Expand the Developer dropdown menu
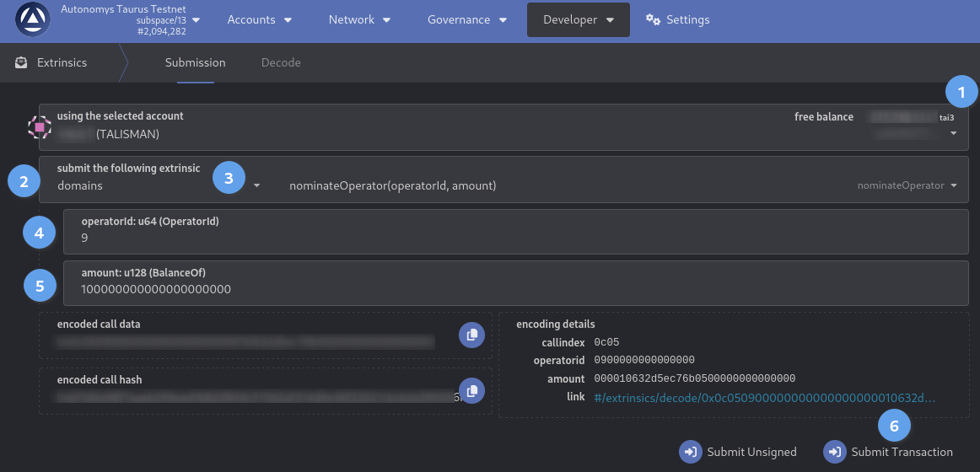980x472 pixels. tap(578, 19)
